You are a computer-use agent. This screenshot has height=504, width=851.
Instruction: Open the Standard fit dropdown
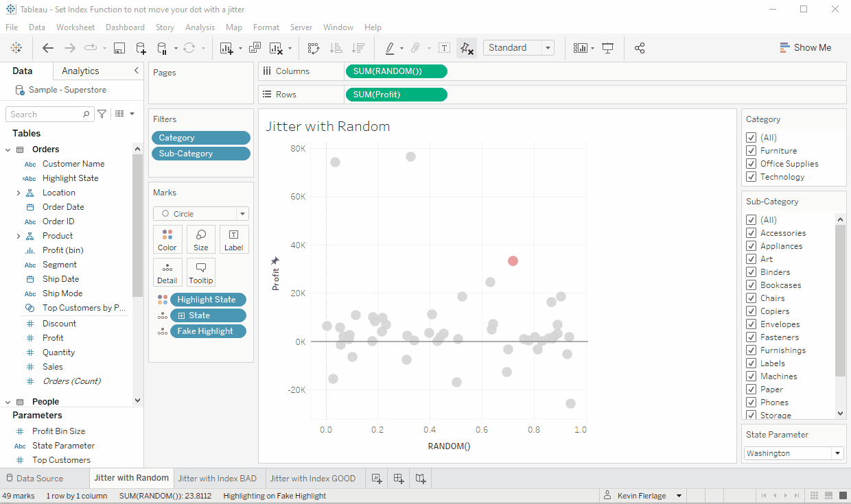[519, 47]
